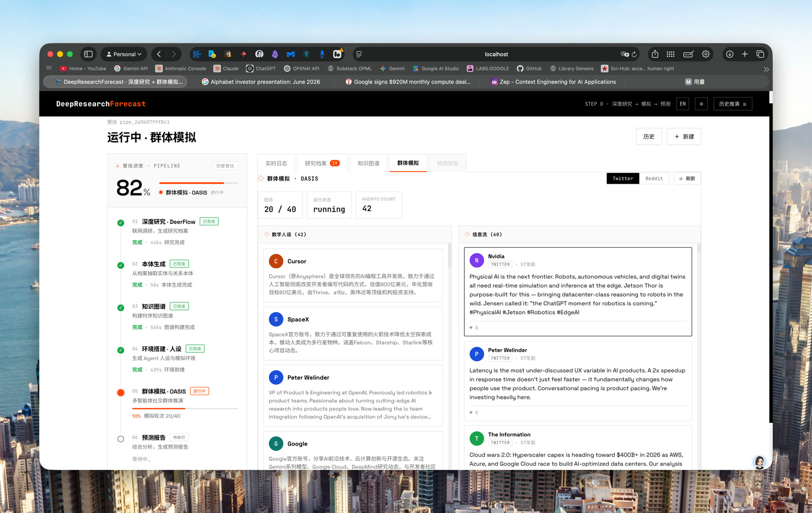
Task: Open the grid apps icon in toolbar
Action: [x=670, y=54]
